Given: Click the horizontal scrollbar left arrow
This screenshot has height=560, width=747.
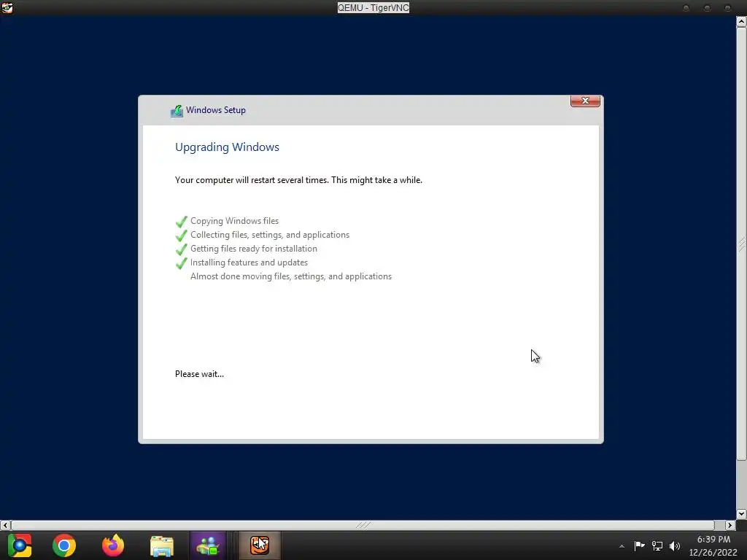Looking at the screenshot, I should [x=5, y=525].
